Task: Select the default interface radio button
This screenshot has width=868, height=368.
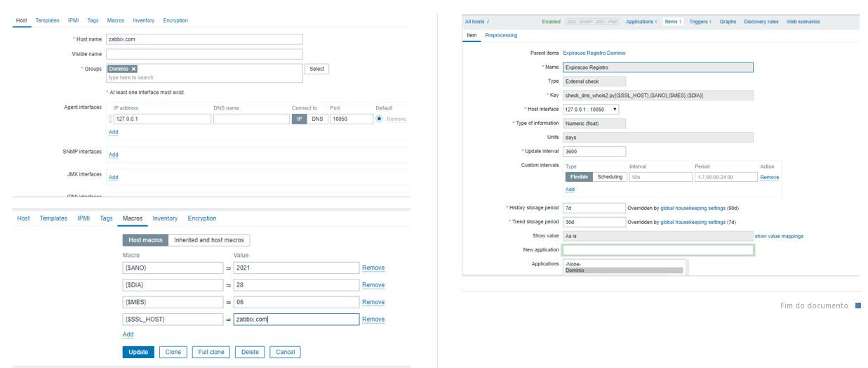Action: [379, 119]
